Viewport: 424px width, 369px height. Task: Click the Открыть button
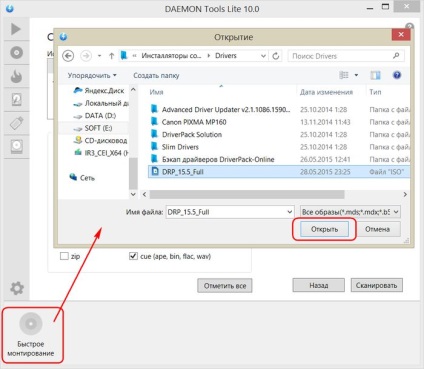pyautogui.click(x=324, y=229)
